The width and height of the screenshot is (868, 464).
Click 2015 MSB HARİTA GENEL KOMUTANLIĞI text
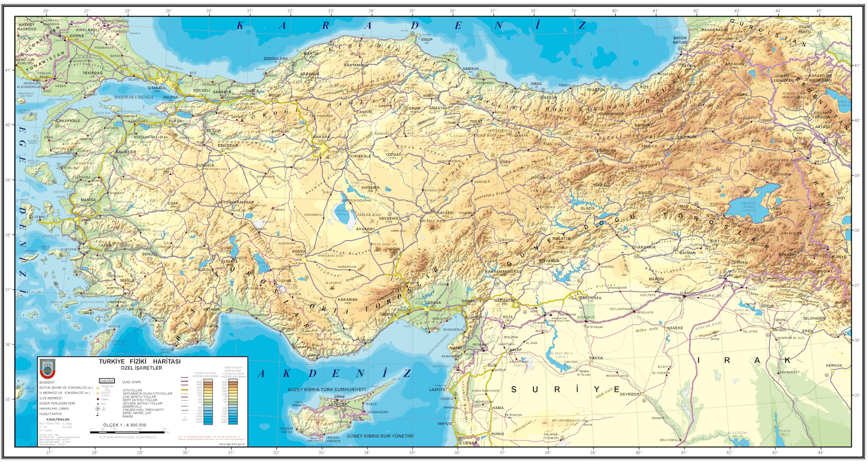tap(128, 437)
